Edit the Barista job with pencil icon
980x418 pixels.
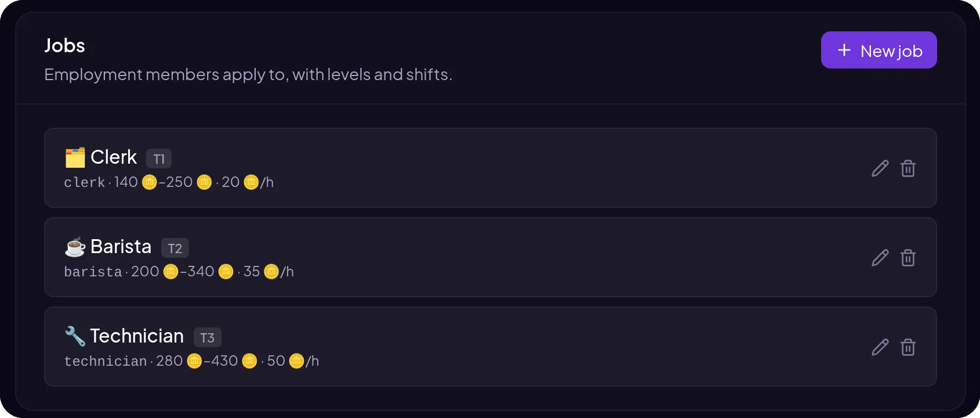880,258
